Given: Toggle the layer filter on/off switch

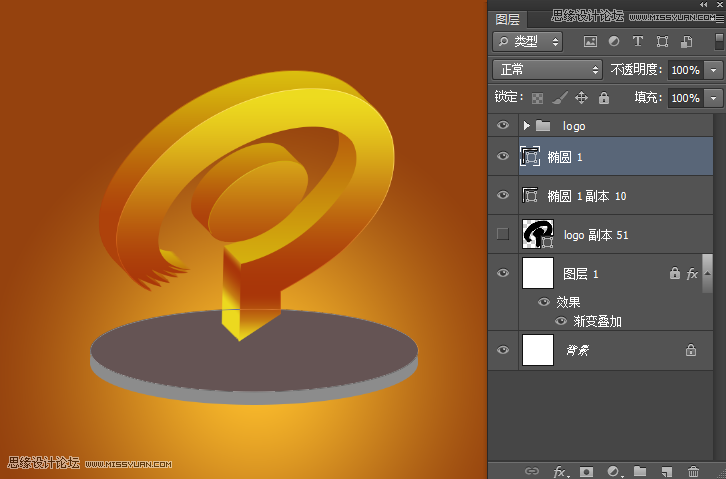Looking at the screenshot, I should pyautogui.click(x=719, y=42).
